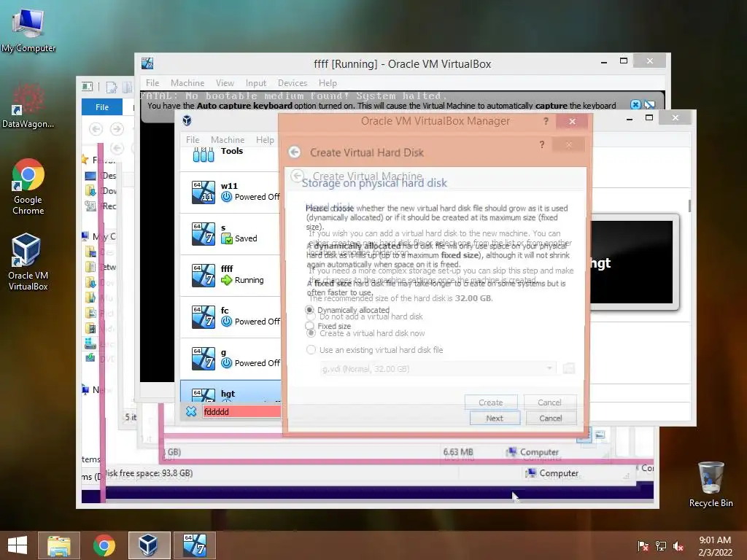Screen dimensions: 747x560
Task: Click don't show notification again icon
Action: coord(649,105)
